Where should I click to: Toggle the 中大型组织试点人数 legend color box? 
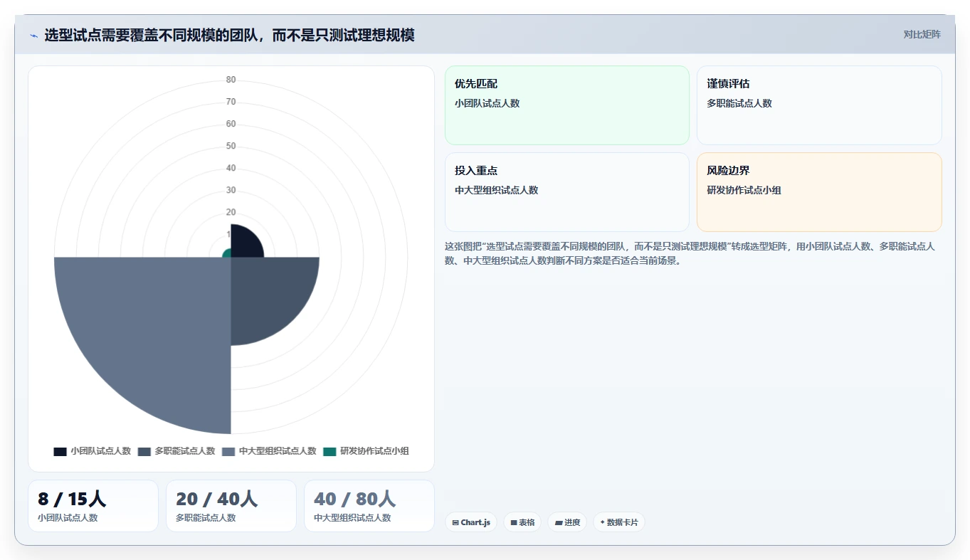click(228, 451)
